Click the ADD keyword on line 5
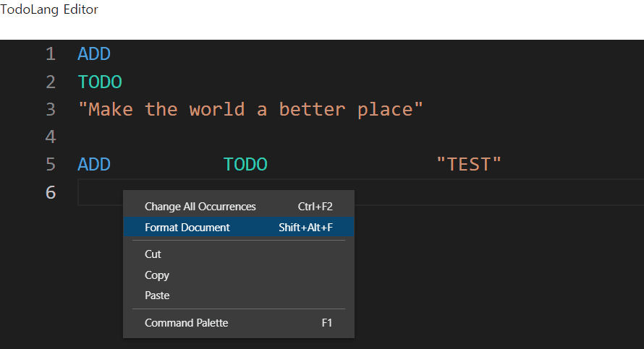 pyautogui.click(x=94, y=165)
